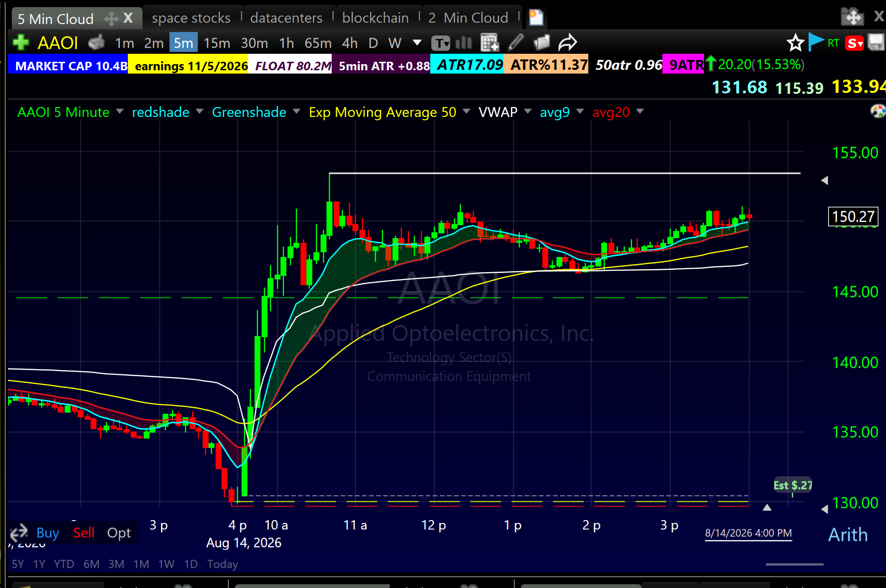886x588 pixels.
Task: Expand the redshade study dropdown
Action: coord(200,111)
